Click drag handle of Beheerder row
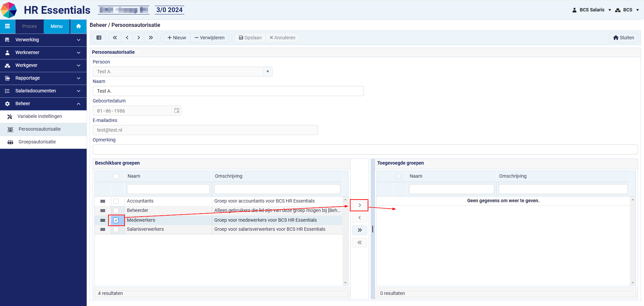This screenshot has width=644, height=306. tap(103, 211)
